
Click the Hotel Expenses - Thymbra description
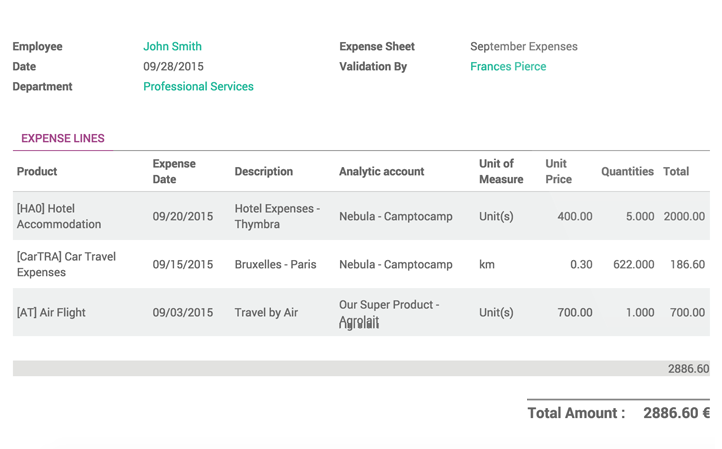(x=277, y=216)
